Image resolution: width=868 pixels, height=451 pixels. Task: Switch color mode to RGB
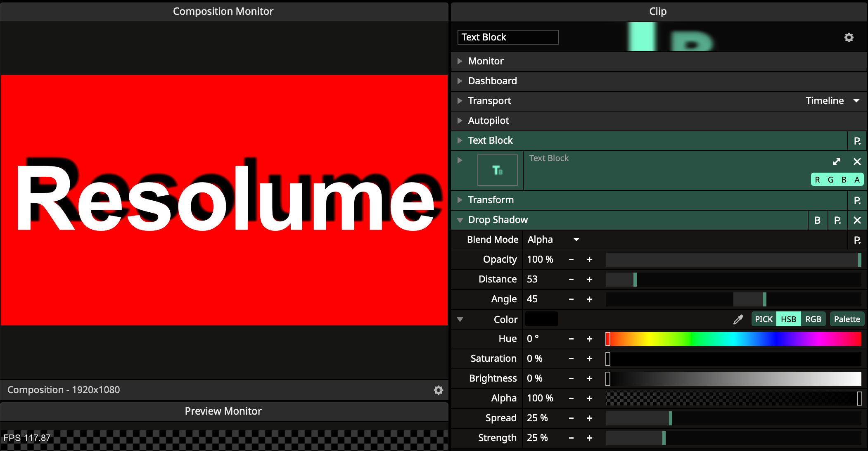[x=813, y=319]
